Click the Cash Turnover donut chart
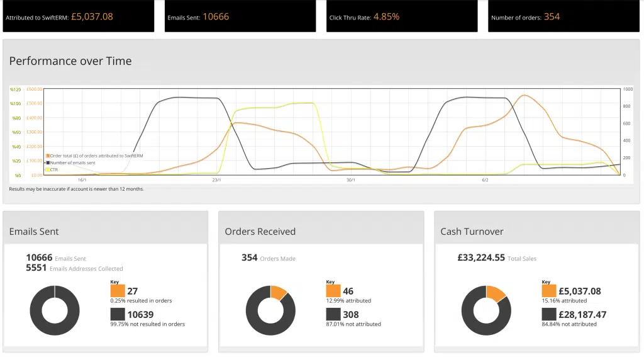 (x=486, y=310)
